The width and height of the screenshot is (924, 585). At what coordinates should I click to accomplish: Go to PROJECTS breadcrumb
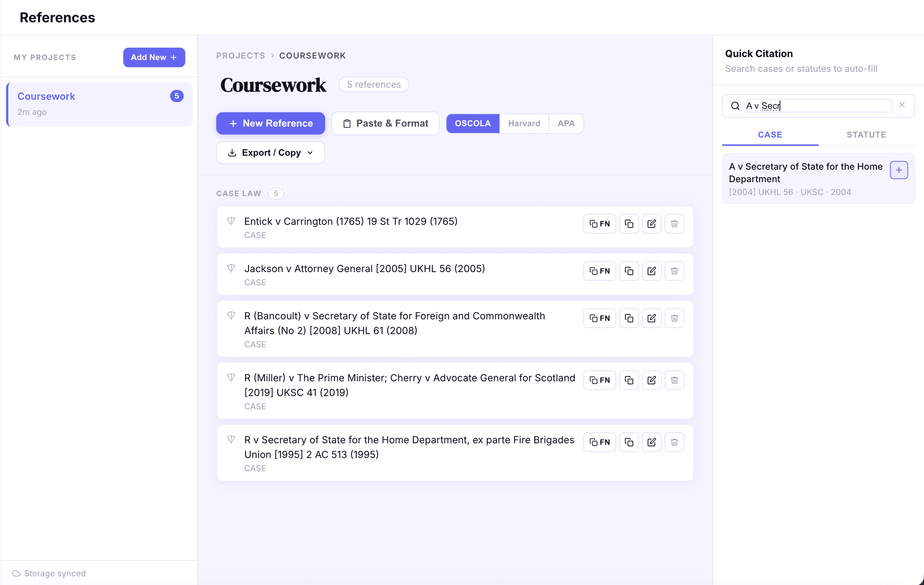(240, 56)
